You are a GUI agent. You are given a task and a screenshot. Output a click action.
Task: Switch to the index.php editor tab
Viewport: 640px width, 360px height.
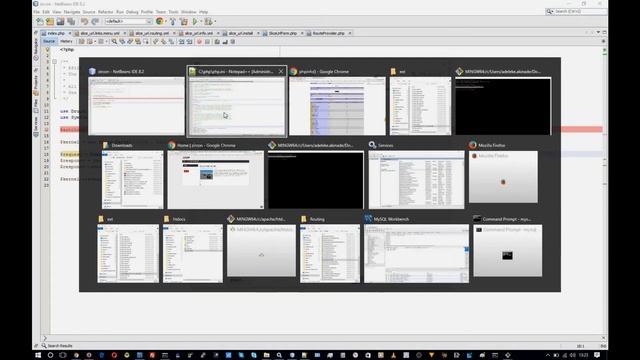(56, 33)
